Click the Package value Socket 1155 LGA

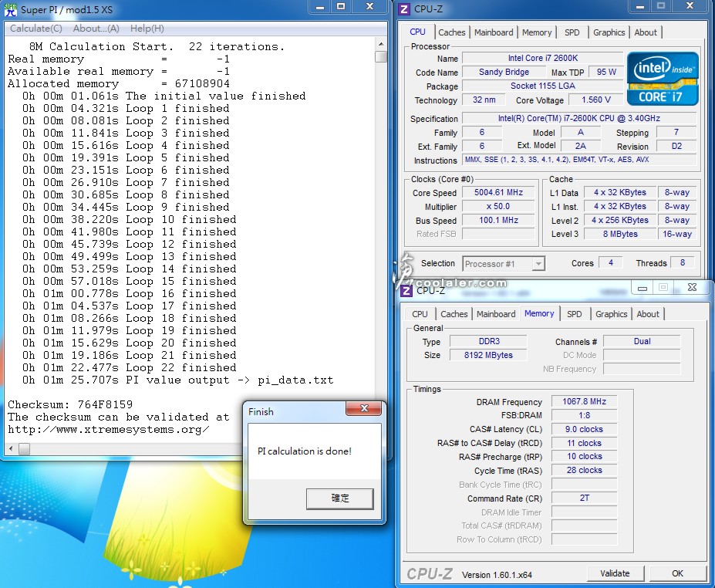click(543, 86)
